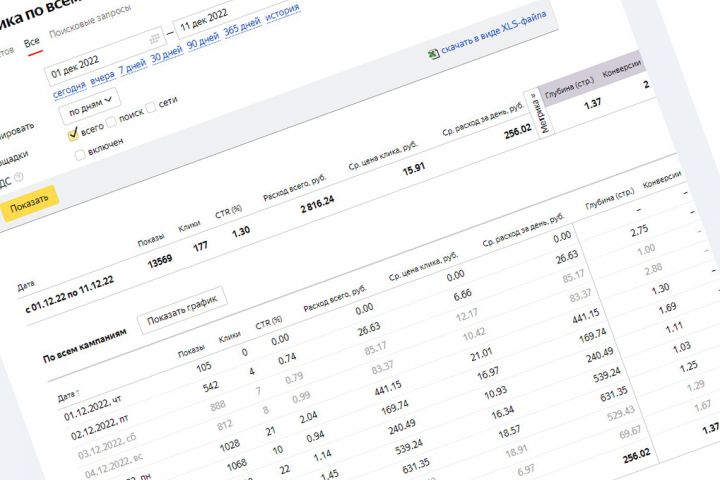Select row «04.12.2022, вс»
Image resolution: width=720 pixels, height=480 pixels.
click(114, 466)
